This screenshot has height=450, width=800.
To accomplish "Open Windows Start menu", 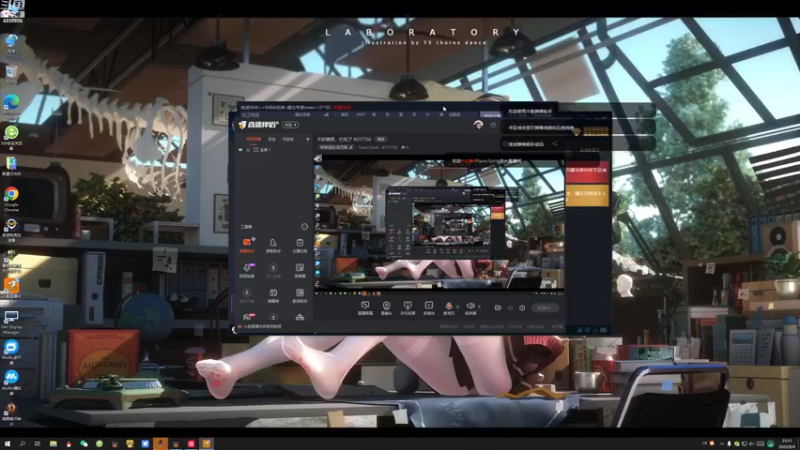I will 7,444.
